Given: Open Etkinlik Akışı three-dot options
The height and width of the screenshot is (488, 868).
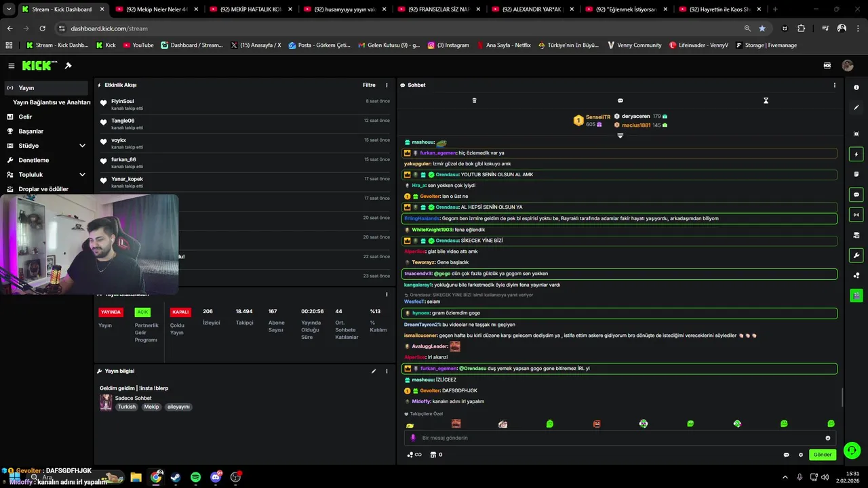Looking at the screenshot, I should 387,85.
